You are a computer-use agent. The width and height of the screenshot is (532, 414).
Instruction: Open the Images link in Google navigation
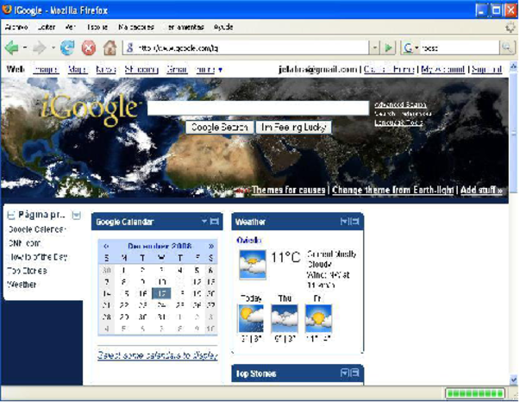coord(46,70)
